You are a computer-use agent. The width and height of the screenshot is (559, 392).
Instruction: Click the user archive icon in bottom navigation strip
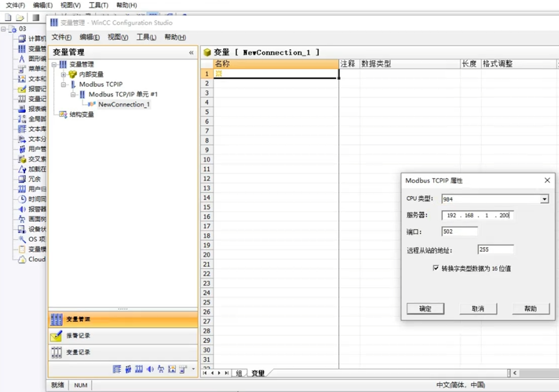pos(139,369)
